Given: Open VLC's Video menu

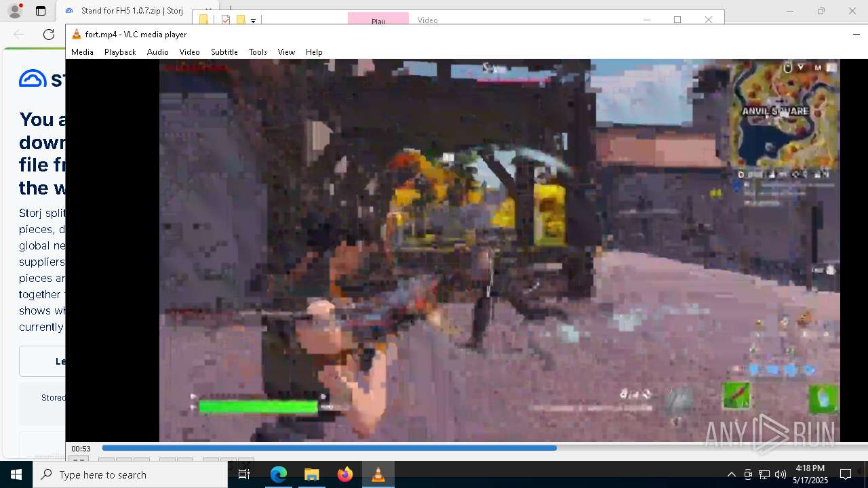Looking at the screenshot, I should 189,52.
